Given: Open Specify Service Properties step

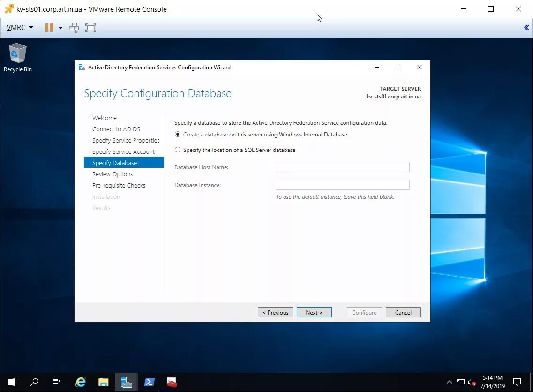Looking at the screenshot, I should click(x=126, y=140).
